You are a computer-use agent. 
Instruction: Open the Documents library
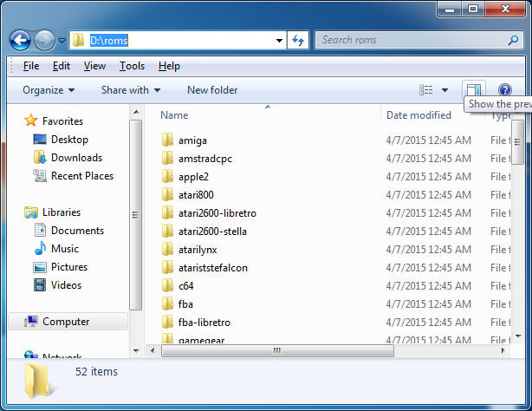point(77,231)
